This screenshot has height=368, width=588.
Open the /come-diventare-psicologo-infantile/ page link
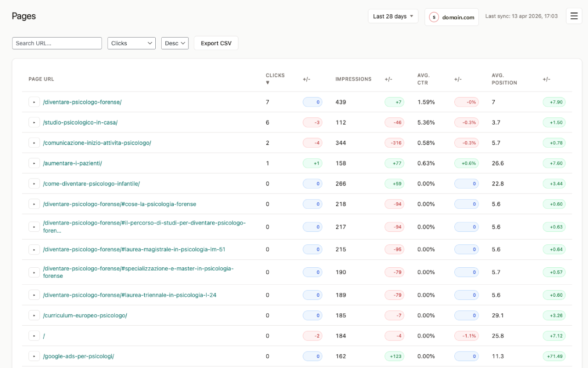pos(91,183)
